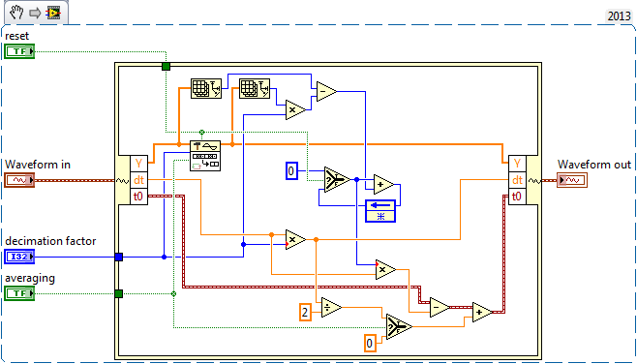Select the Divide function node
Viewport: 637px width, 364px height.
click(331, 307)
